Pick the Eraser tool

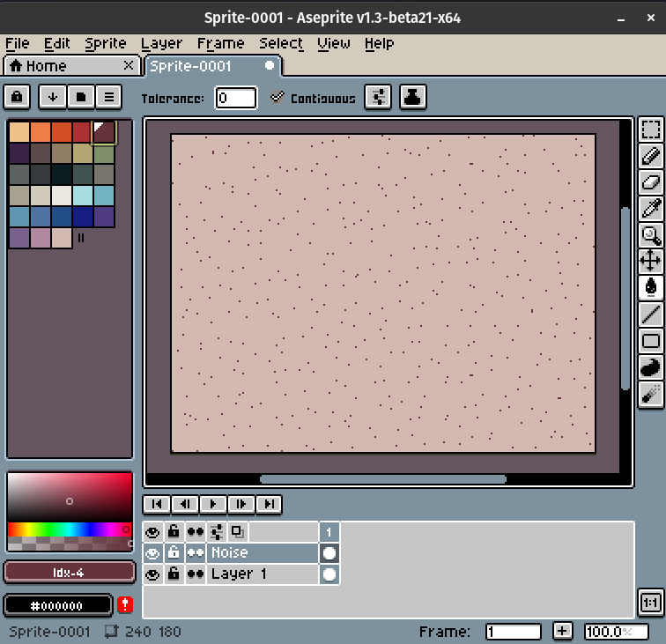tap(650, 182)
